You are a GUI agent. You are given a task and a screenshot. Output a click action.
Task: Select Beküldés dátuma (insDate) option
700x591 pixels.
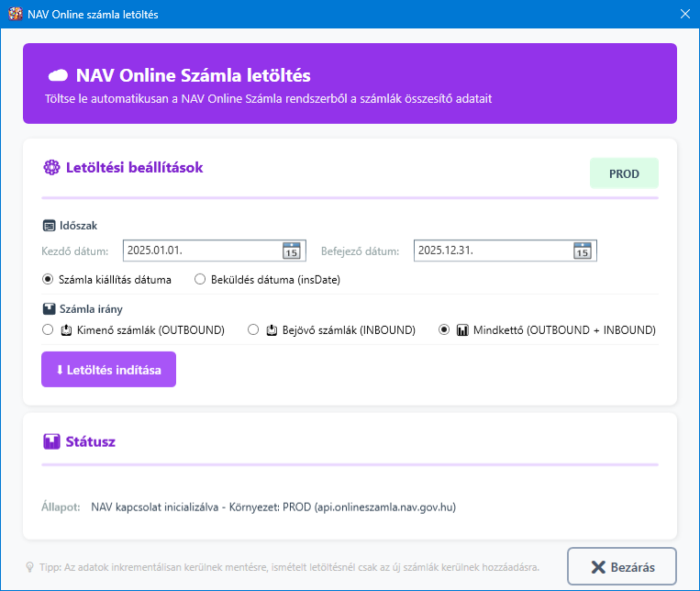[x=200, y=279]
